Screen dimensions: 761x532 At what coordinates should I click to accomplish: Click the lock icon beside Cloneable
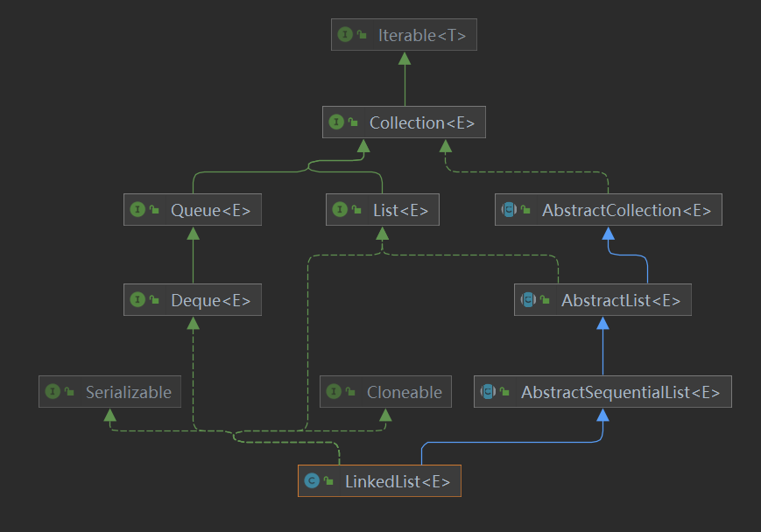click(350, 391)
